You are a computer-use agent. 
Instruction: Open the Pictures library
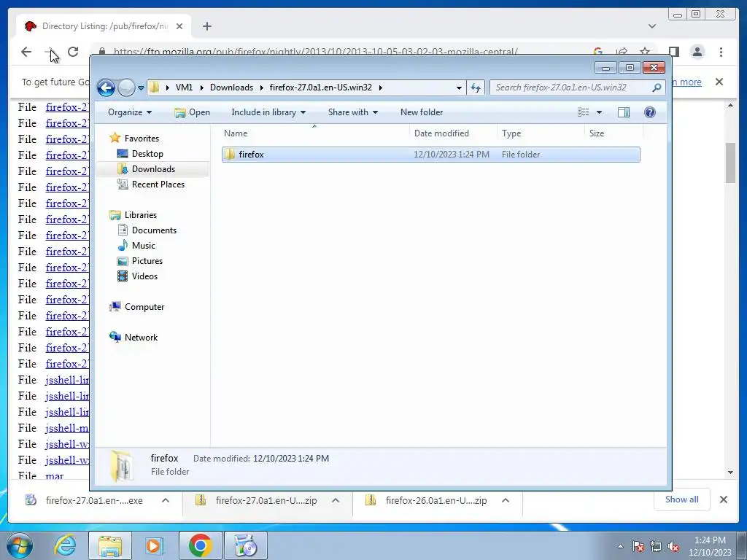coord(147,261)
